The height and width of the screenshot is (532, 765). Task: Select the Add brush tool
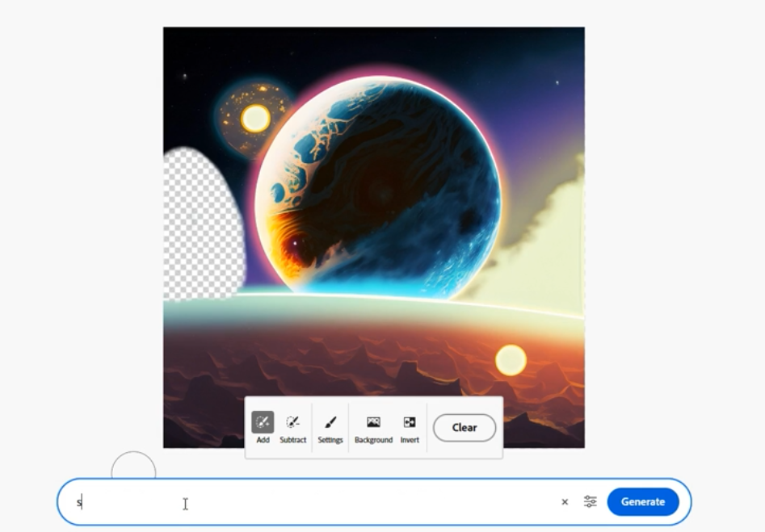pos(263,422)
